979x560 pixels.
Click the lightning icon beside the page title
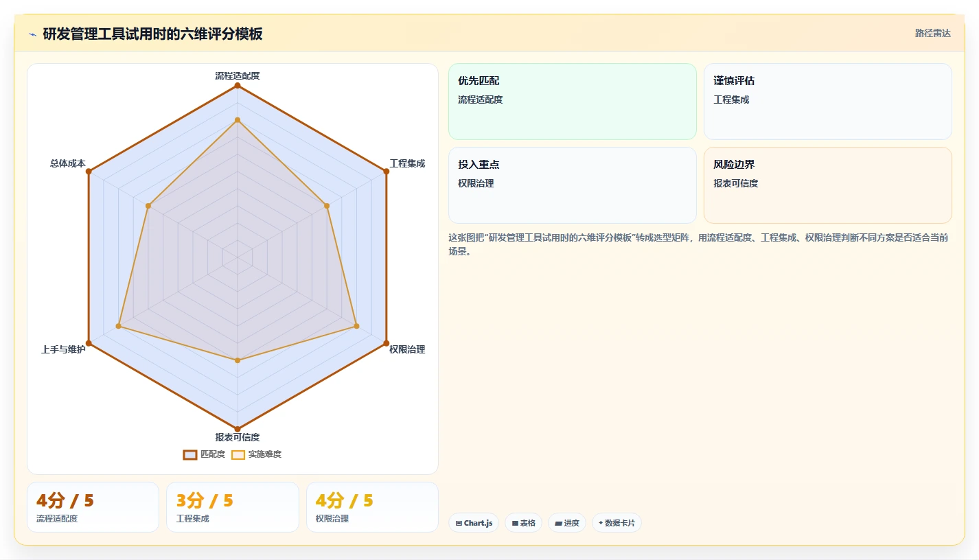coord(32,34)
